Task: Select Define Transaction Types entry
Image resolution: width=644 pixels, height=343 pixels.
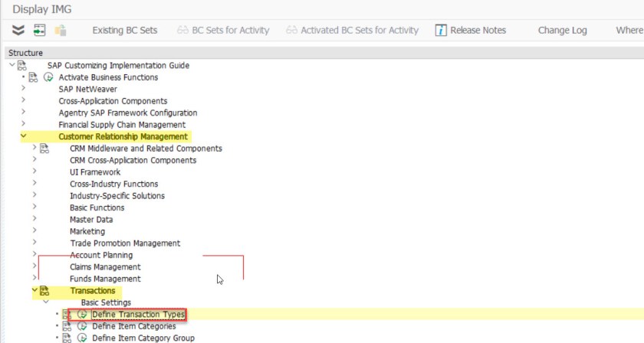Action: click(x=139, y=315)
